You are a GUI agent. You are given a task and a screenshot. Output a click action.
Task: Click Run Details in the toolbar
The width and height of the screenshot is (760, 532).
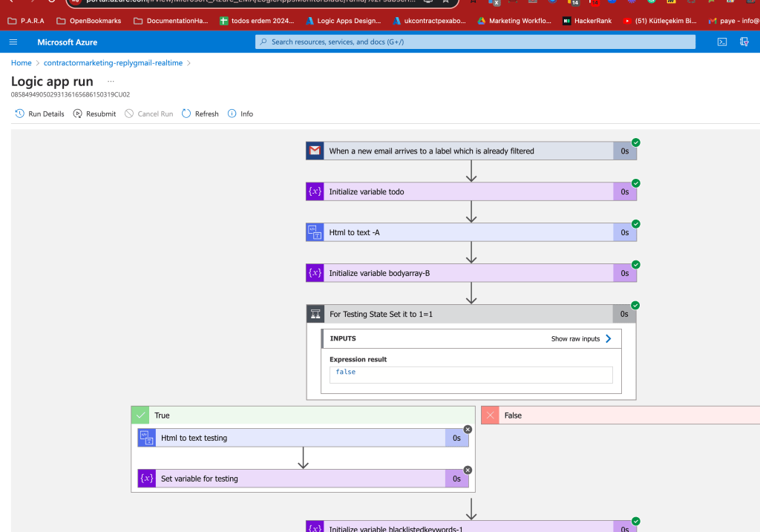[40, 114]
